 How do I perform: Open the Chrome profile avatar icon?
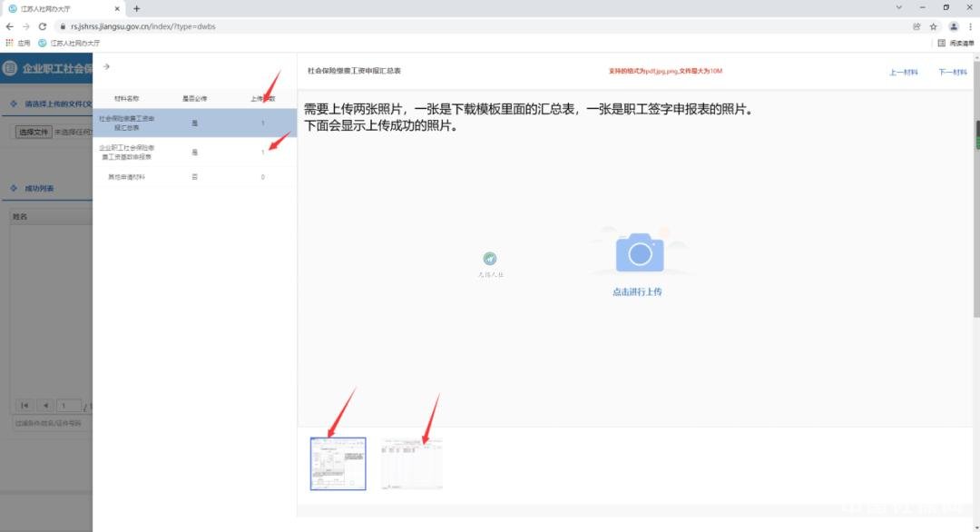(x=953, y=26)
